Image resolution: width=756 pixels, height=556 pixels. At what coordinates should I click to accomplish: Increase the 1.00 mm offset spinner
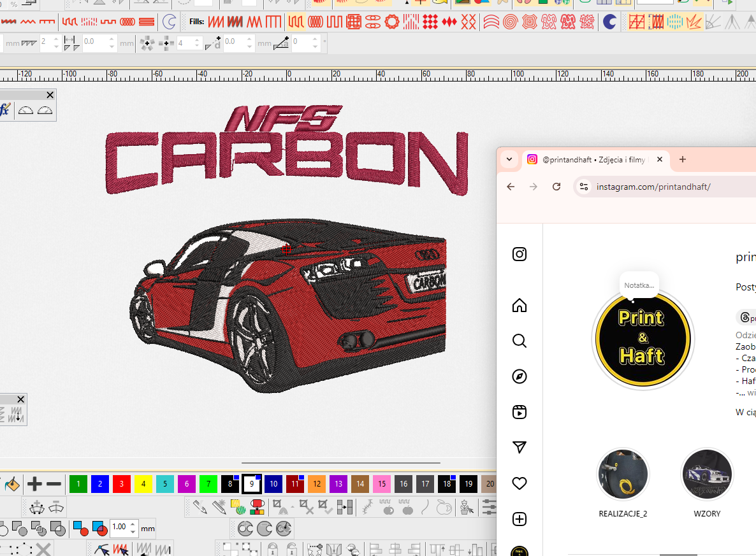133,524
